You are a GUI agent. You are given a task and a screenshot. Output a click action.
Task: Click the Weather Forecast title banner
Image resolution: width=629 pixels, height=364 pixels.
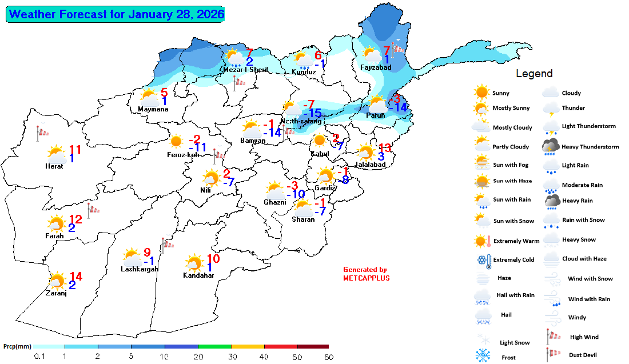[115, 14]
